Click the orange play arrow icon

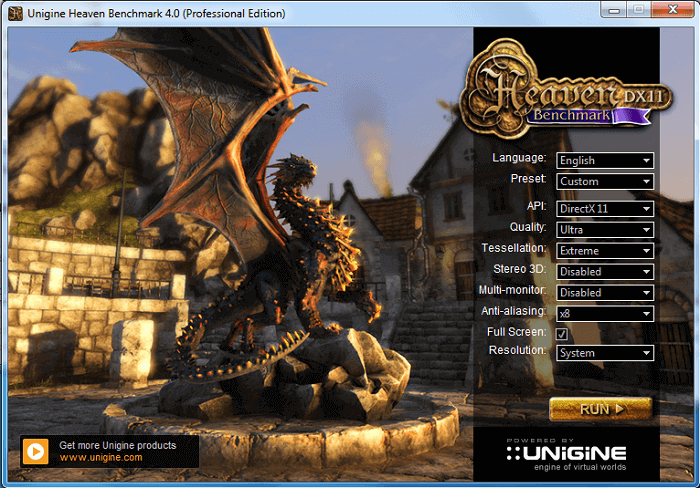36,451
